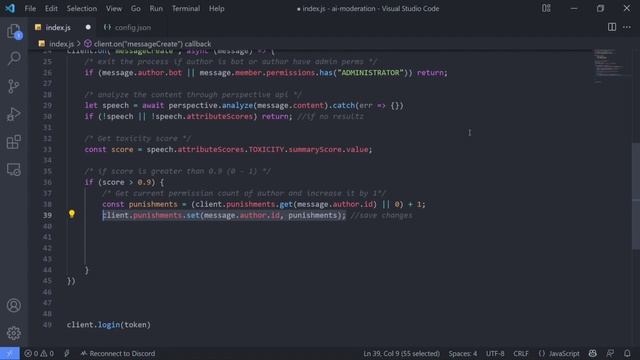Click the window Close button

[627, 8]
